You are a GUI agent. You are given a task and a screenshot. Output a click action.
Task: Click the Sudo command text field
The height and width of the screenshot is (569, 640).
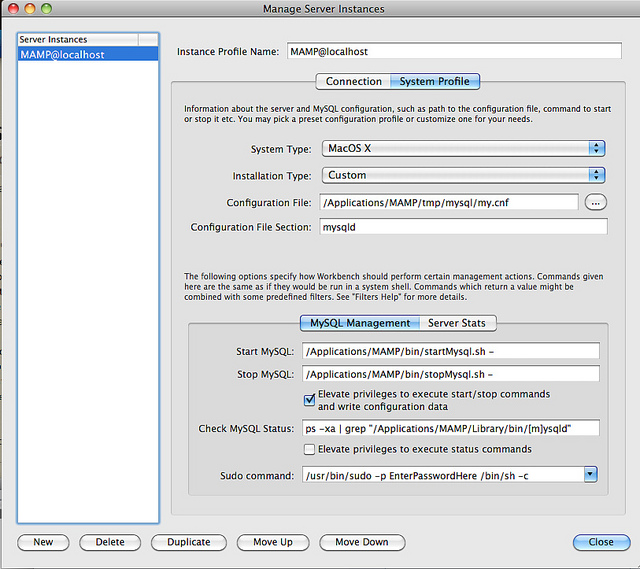[x=443, y=476]
